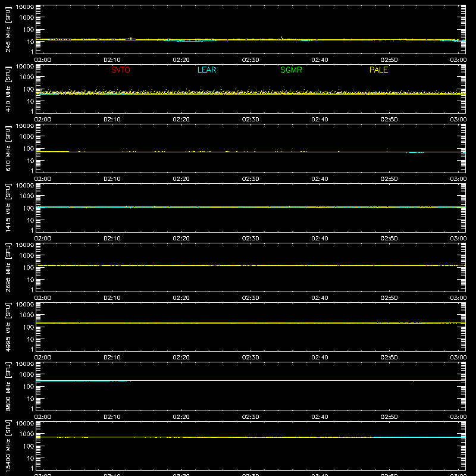Click the 100 tick of the 245 MHz panel

click(29, 30)
